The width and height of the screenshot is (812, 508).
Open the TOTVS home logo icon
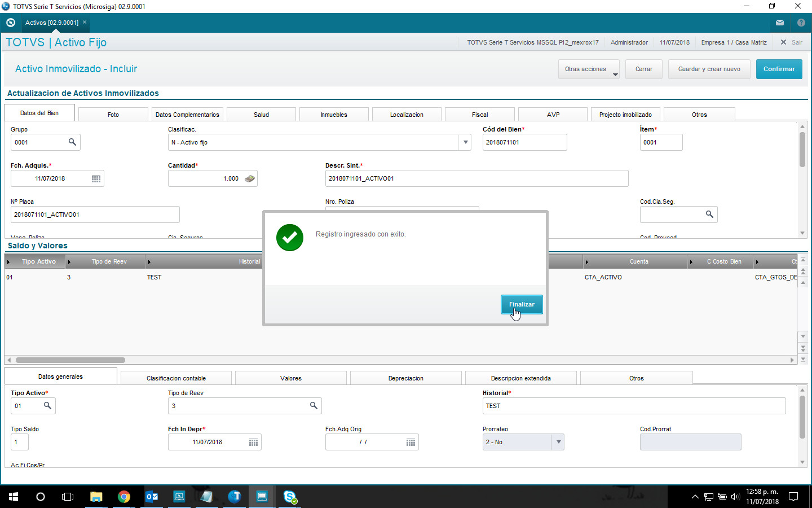11,23
